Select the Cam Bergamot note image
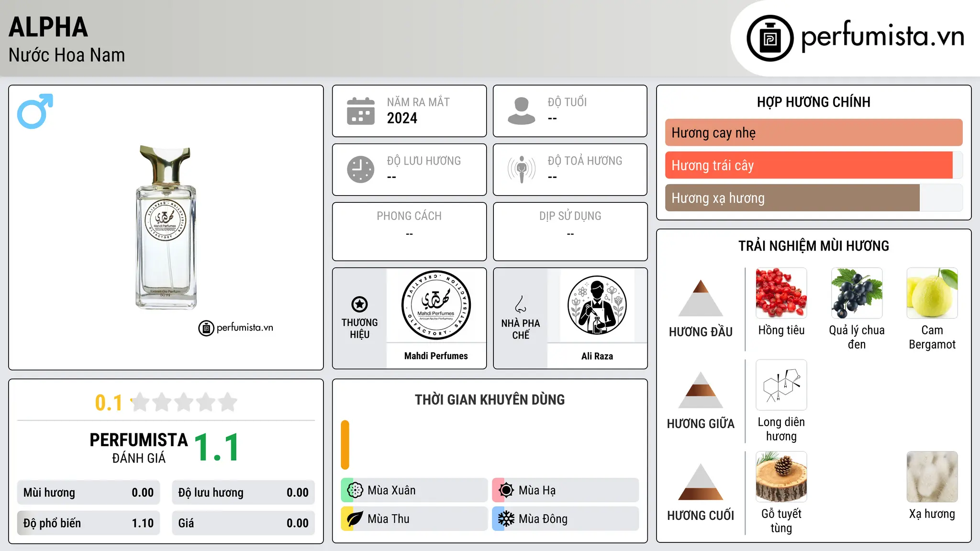980x551 pixels. 932,293
